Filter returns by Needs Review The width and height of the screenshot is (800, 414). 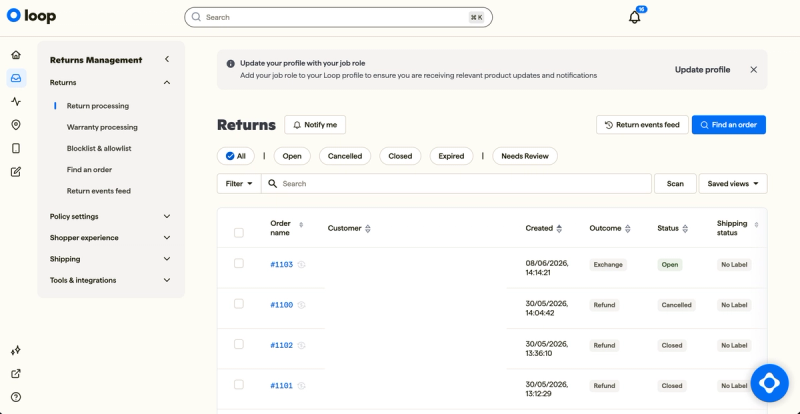pos(525,156)
